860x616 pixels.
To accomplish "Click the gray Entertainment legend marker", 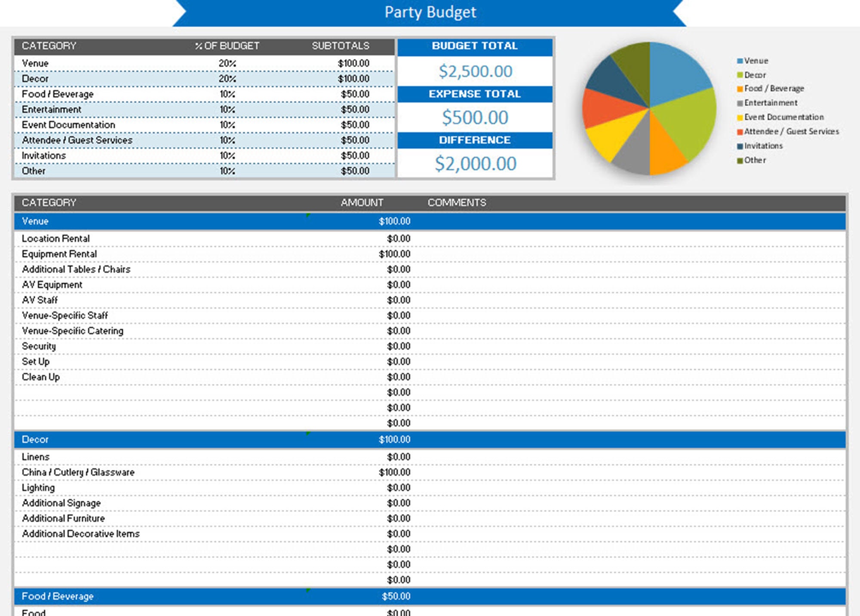I will coord(740,103).
